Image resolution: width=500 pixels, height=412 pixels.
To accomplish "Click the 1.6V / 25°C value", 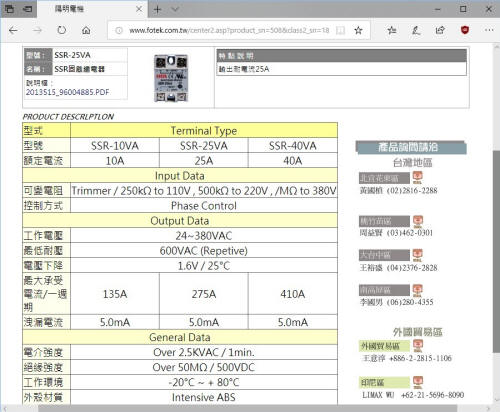I will (204, 266).
